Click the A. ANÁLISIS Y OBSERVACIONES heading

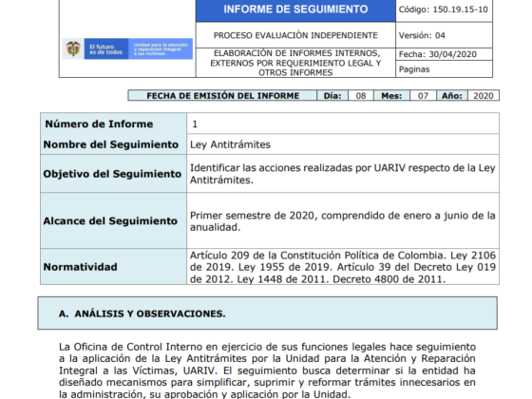coord(142,313)
